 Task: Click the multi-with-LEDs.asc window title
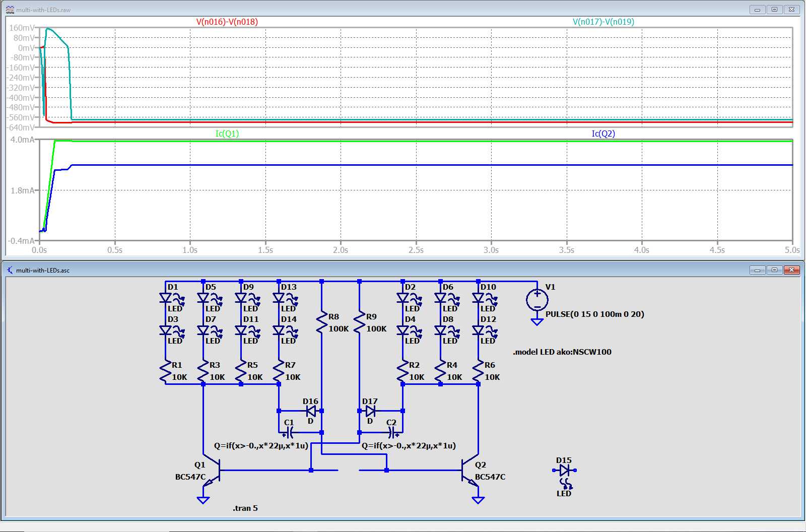[x=43, y=271]
